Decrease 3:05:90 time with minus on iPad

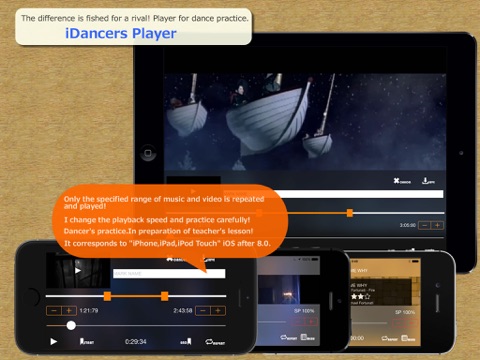[x=424, y=226]
